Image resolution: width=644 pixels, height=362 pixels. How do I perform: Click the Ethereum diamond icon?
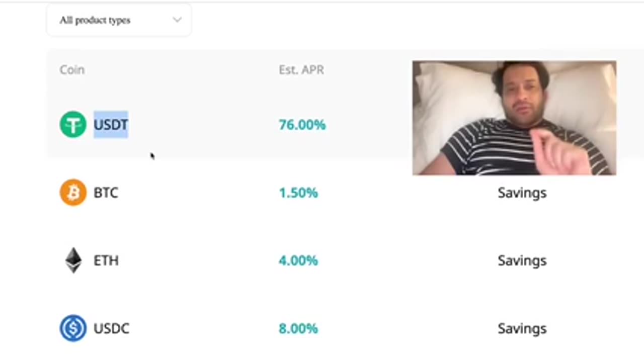click(73, 260)
